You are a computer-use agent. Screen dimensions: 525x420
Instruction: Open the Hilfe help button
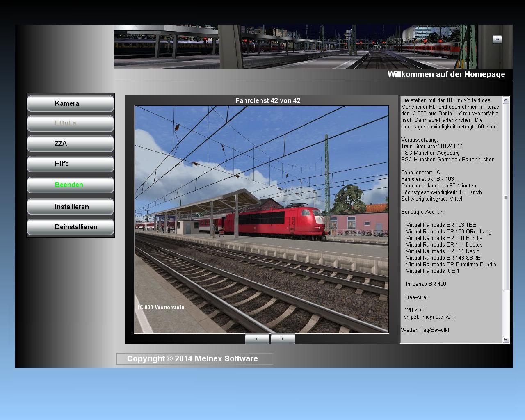tap(71, 164)
